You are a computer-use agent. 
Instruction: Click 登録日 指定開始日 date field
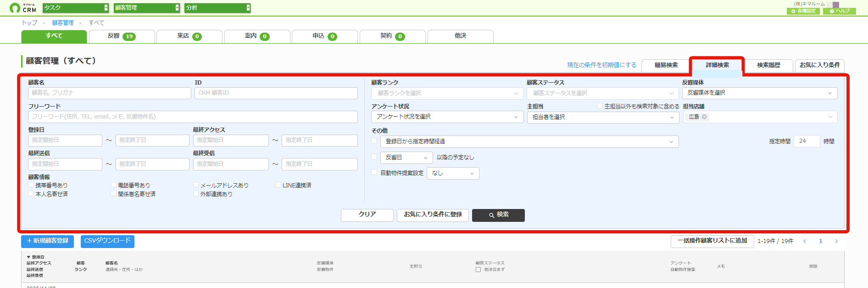click(65, 141)
